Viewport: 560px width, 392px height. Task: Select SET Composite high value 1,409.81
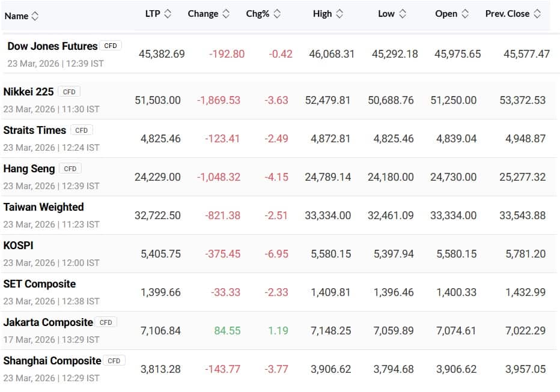pyautogui.click(x=330, y=292)
